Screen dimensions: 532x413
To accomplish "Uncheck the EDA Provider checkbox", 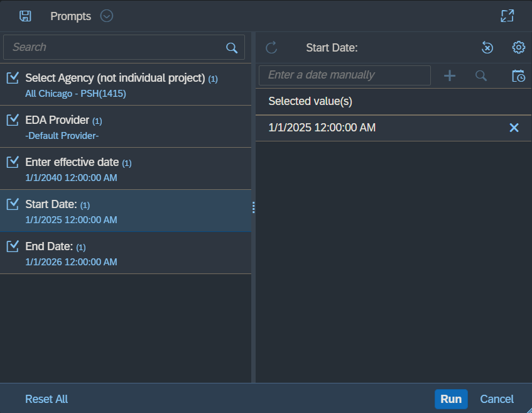I will pyautogui.click(x=13, y=120).
